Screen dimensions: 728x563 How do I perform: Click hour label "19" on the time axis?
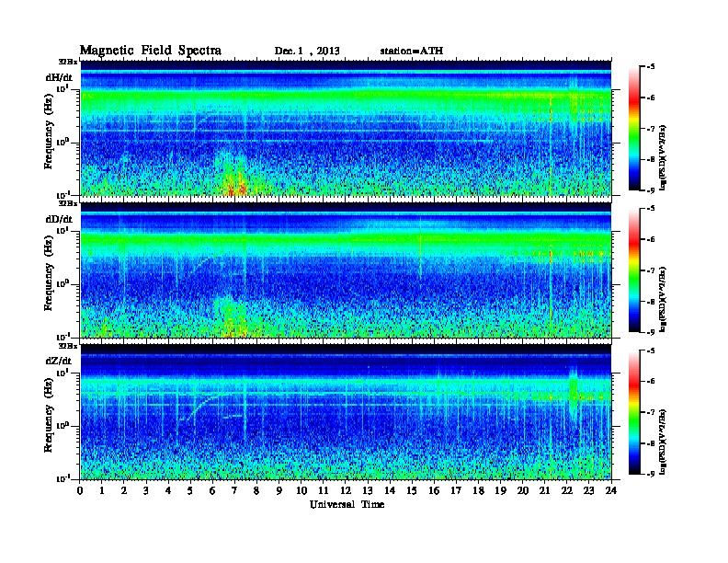click(x=500, y=490)
